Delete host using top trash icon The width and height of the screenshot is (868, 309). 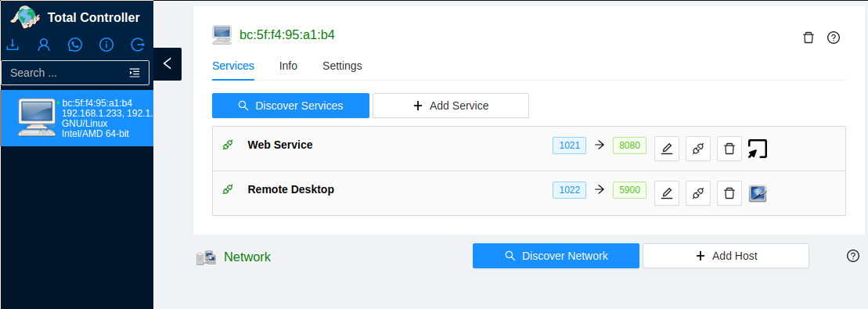[809, 38]
